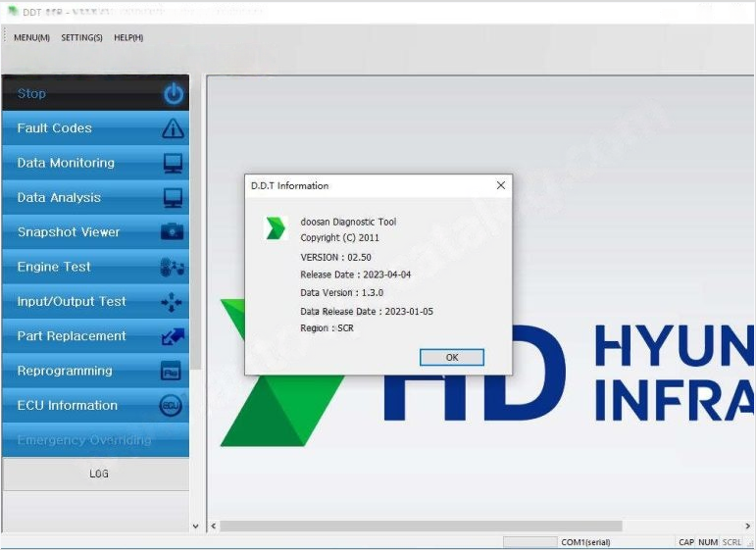Screen dimensions: 756x550
Task: Open the SETTING(S) menu
Action: click(x=81, y=38)
